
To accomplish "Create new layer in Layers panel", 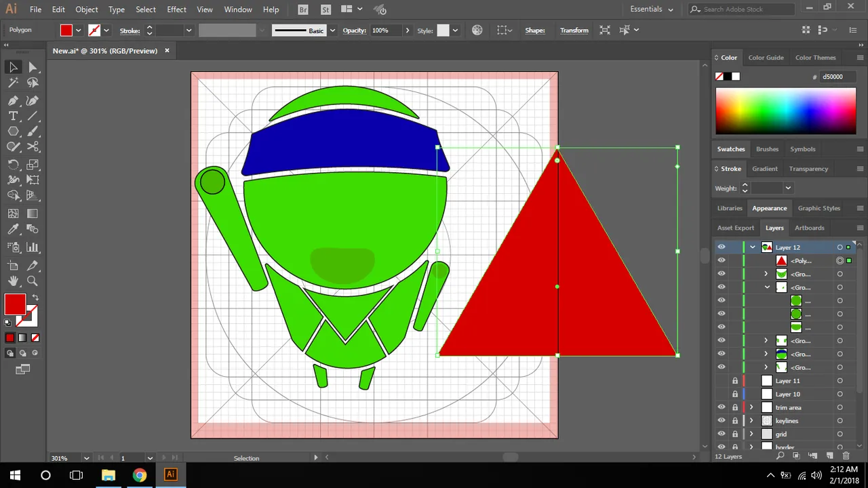I will pyautogui.click(x=829, y=457).
